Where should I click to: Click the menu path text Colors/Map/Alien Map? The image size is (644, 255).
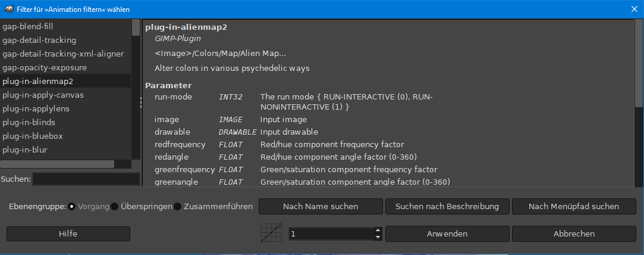tap(220, 54)
